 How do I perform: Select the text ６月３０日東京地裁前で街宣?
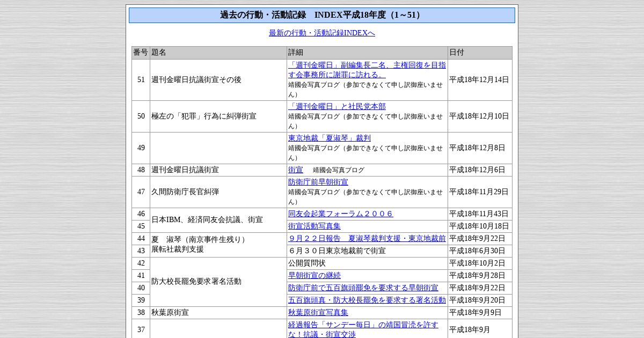click(337, 251)
